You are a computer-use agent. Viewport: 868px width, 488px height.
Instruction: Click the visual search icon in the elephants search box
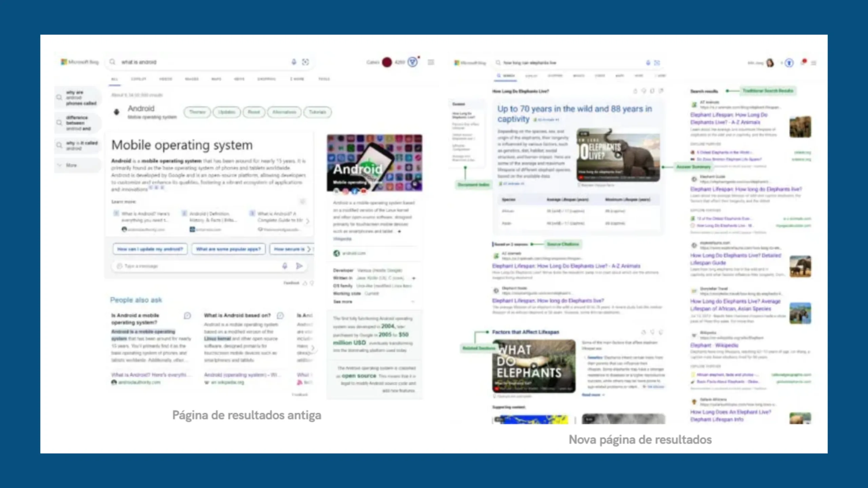tap(657, 63)
